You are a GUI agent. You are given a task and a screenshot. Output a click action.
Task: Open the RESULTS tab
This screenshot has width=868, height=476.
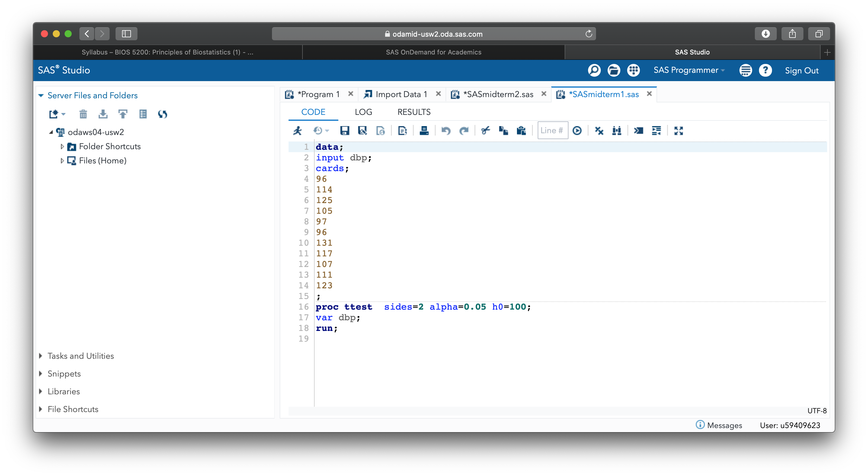click(x=414, y=112)
